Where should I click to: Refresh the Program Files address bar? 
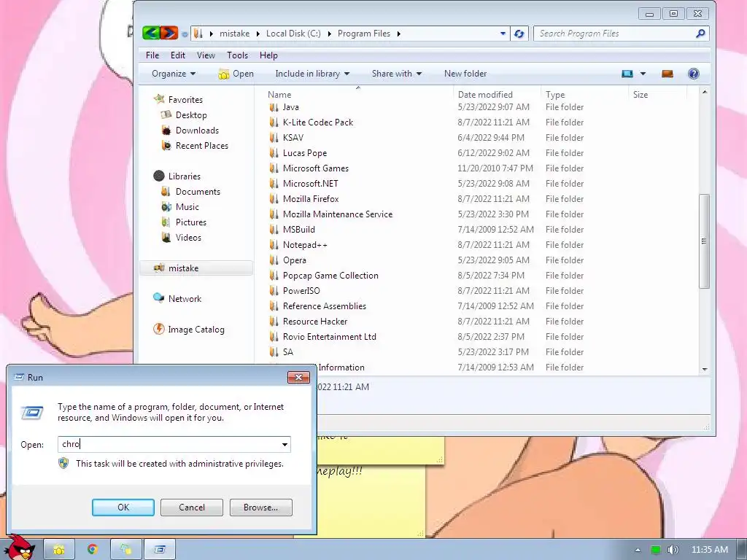519,34
